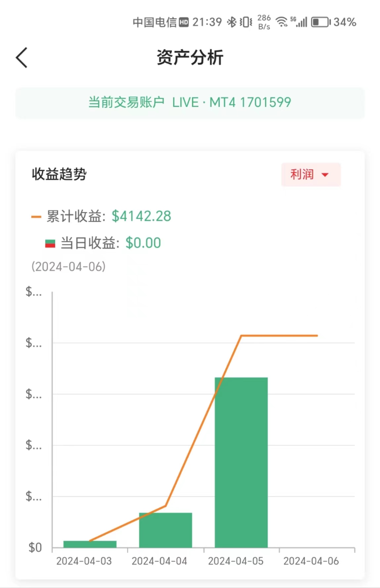Select the 2024-04-04 green bar
380x588 pixels.
click(x=165, y=530)
